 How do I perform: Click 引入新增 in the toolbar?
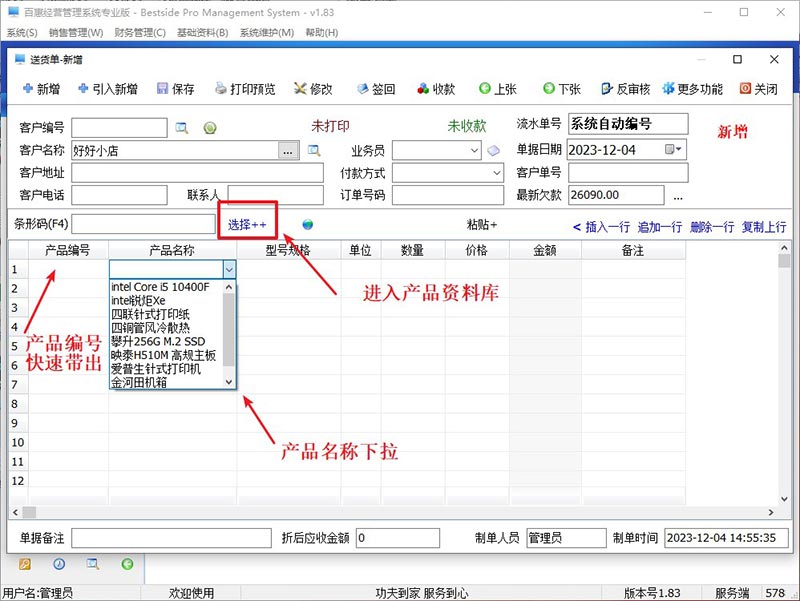tap(108, 89)
